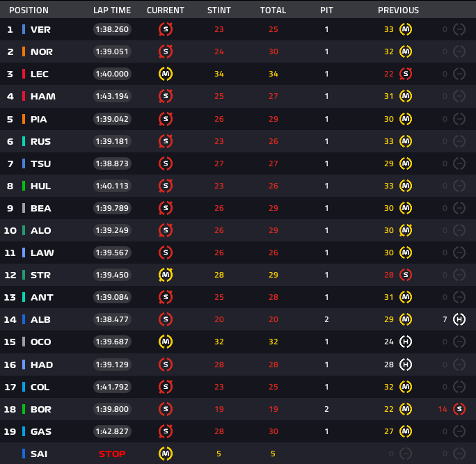Screen dimensions: 476x464
Task: Click VER's 1:38.260 lap time pill
Action: pos(112,29)
